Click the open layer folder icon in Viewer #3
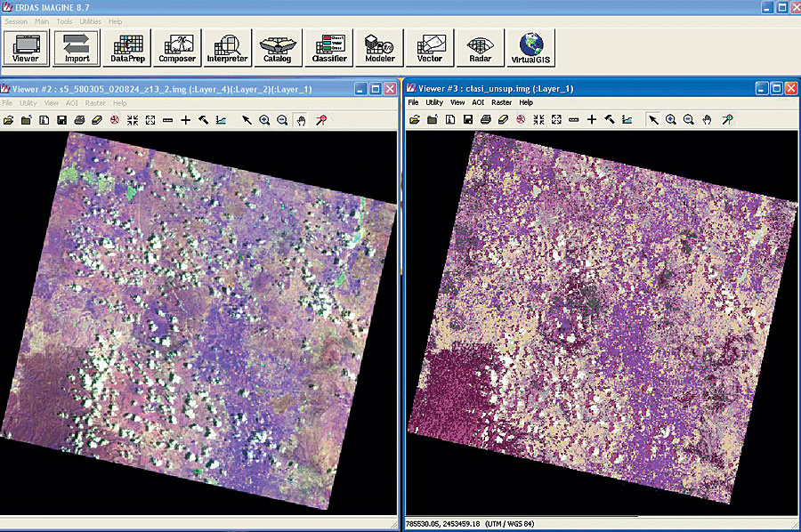Screen dimensions: 801x532 pos(415,119)
